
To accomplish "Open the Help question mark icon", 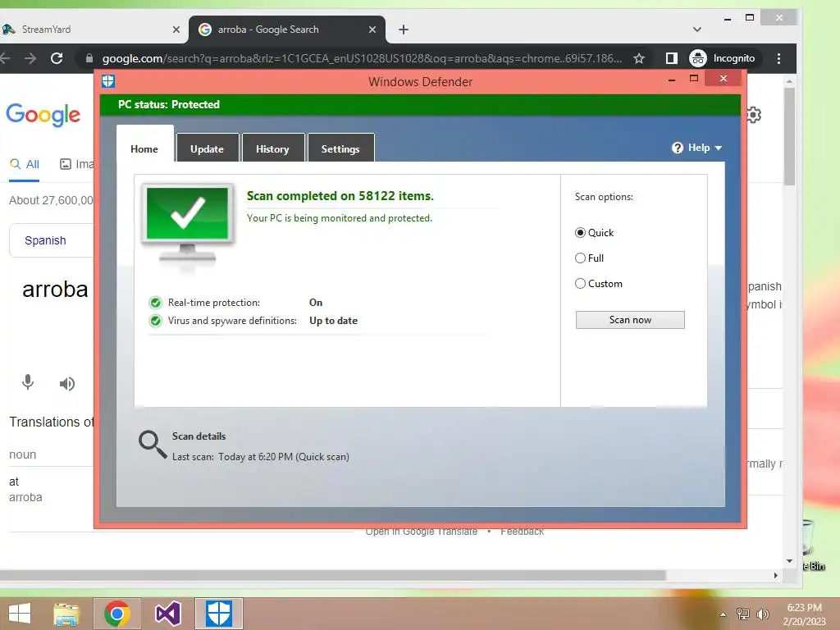I will [x=677, y=148].
